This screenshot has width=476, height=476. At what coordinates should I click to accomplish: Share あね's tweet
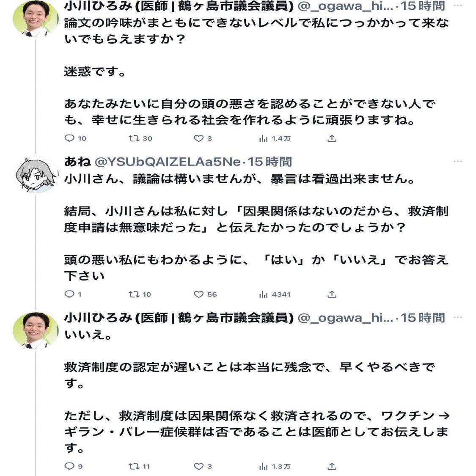tap(332, 294)
